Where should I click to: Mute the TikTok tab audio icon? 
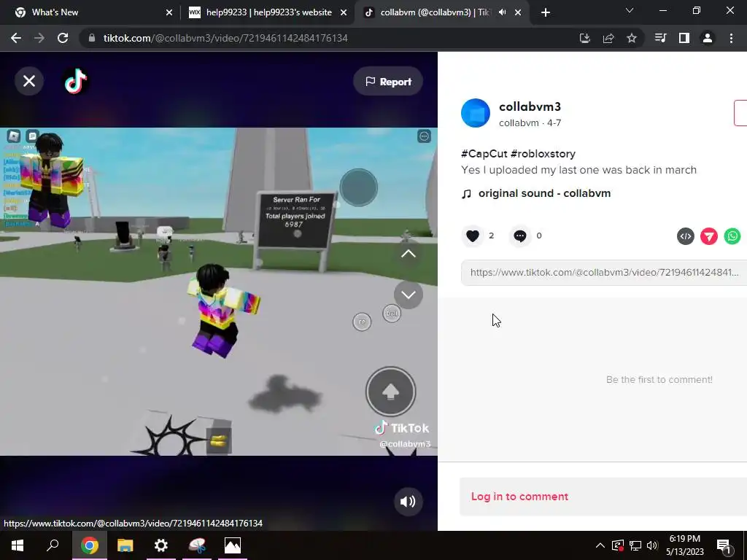coord(502,12)
